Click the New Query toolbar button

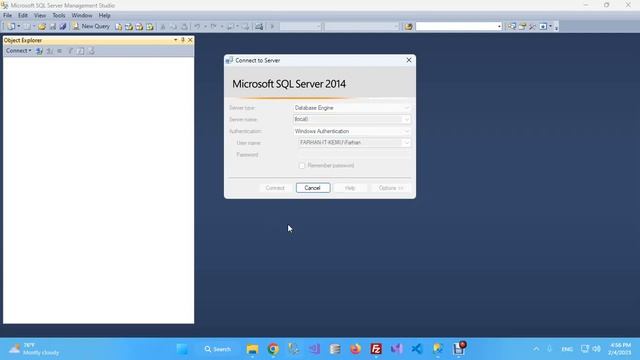coord(91,26)
